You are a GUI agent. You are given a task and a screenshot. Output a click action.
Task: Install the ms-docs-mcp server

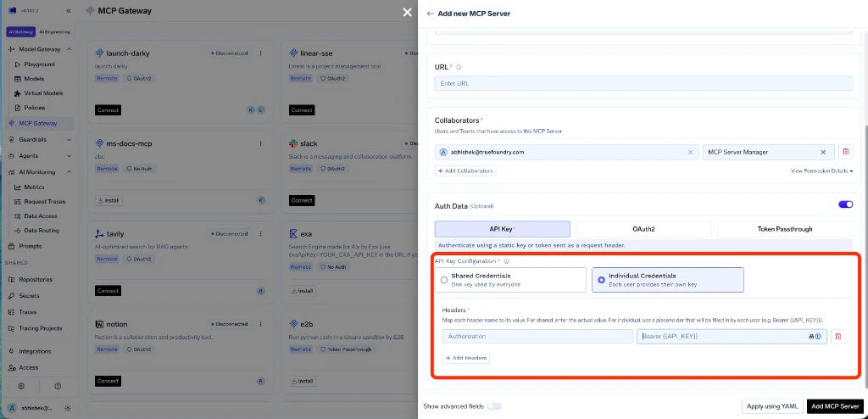pyautogui.click(x=109, y=200)
